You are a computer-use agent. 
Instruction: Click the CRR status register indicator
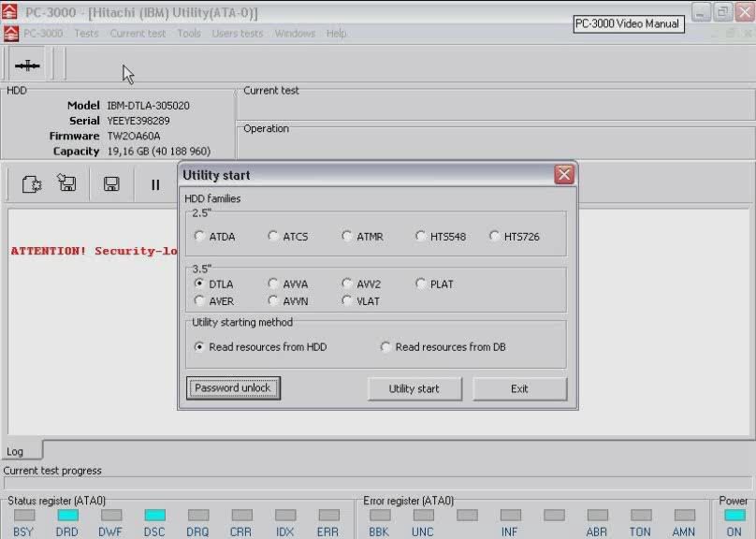[x=241, y=516]
